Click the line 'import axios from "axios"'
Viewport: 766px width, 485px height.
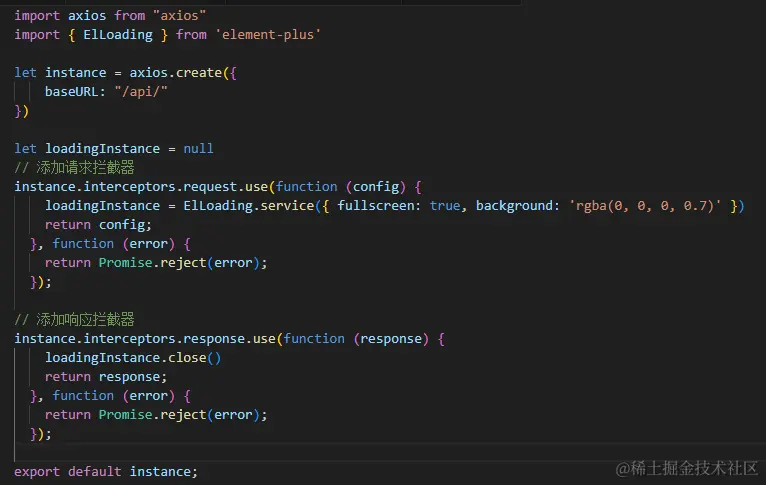[x=110, y=16]
